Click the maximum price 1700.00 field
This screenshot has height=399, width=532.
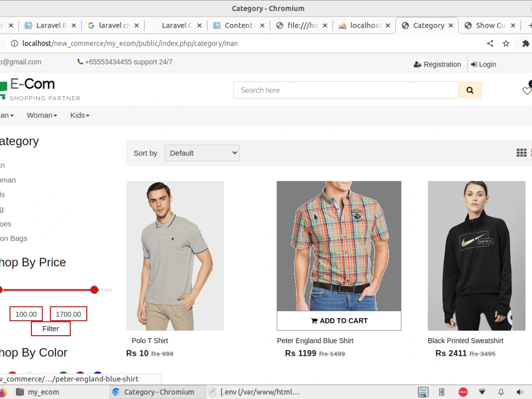coord(69,314)
